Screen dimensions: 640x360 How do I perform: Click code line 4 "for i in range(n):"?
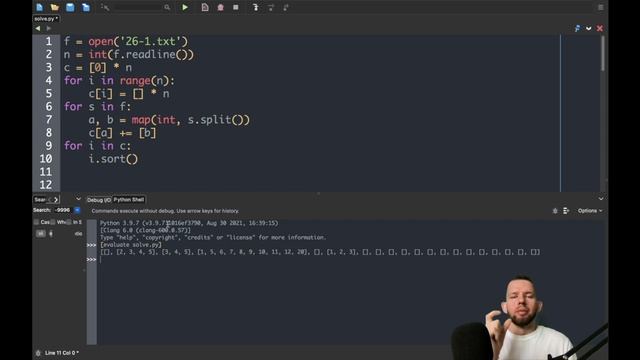(x=119, y=81)
